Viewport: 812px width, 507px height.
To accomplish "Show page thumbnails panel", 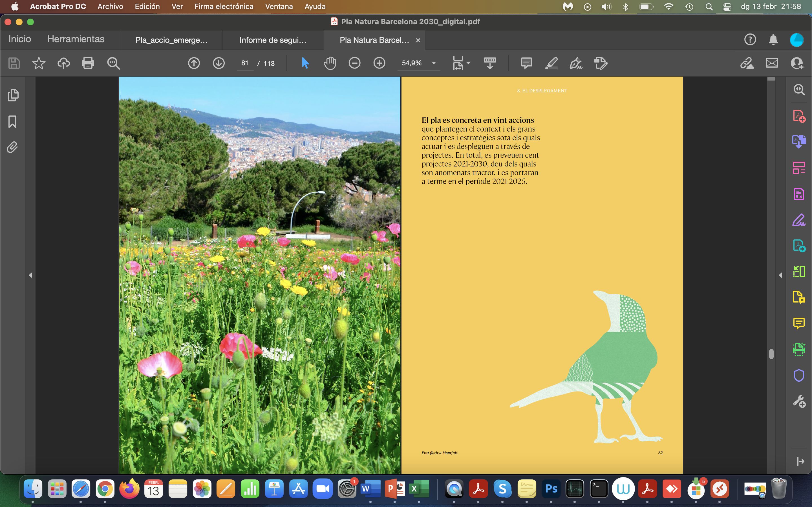I will coord(13,95).
